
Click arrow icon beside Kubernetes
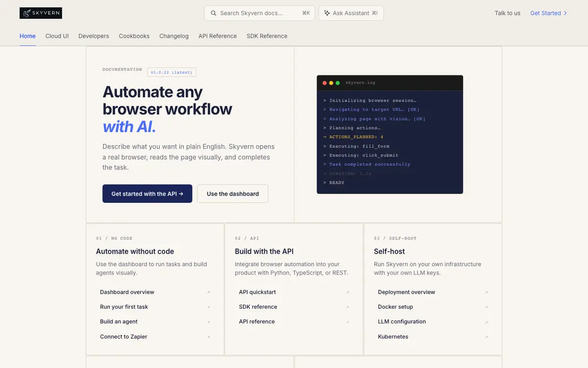487,337
